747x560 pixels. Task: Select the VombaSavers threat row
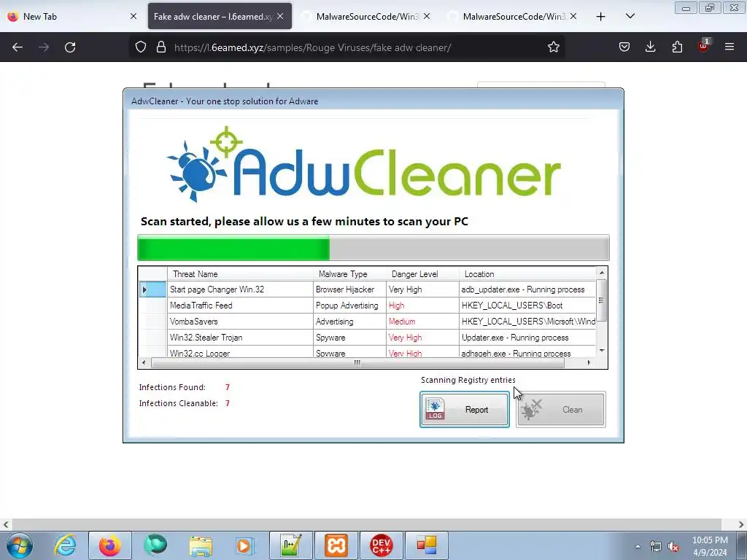(x=368, y=322)
